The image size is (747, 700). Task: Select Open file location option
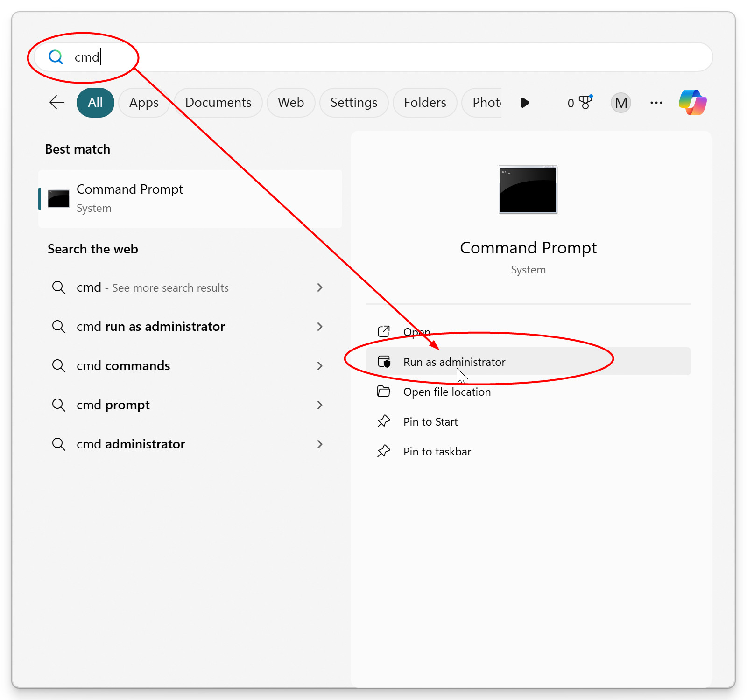point(446,392)
